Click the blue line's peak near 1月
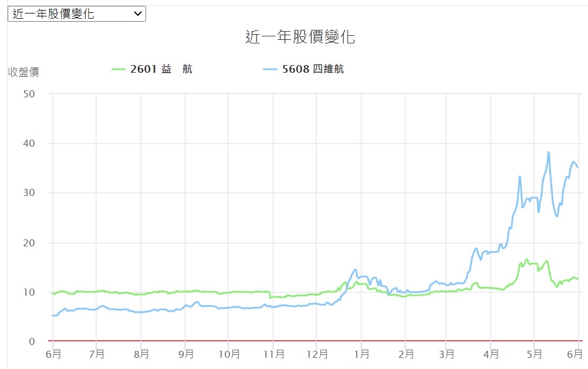This screenshot has width=588, height=369. [x=356, y=269]
